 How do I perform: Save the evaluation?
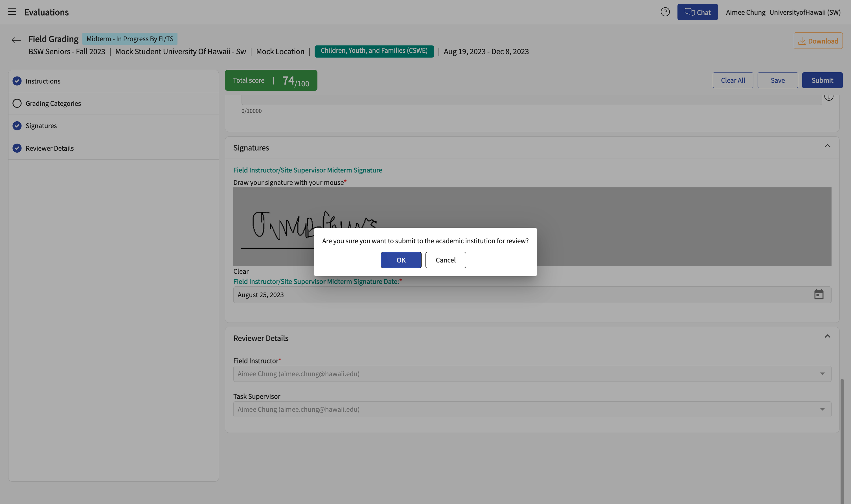(x=778, y=80)
